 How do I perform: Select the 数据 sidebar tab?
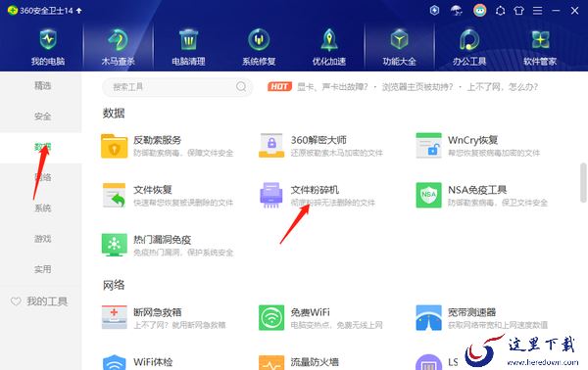pos(41,147)
